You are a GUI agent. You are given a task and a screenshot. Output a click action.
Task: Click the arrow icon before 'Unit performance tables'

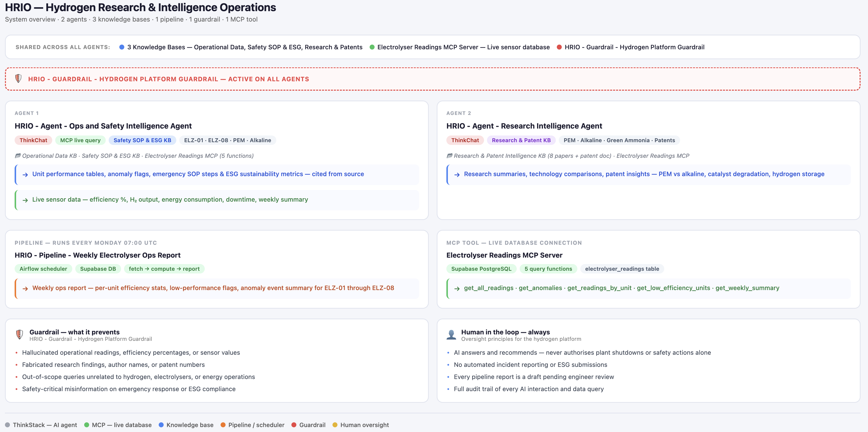click(25, 174)
